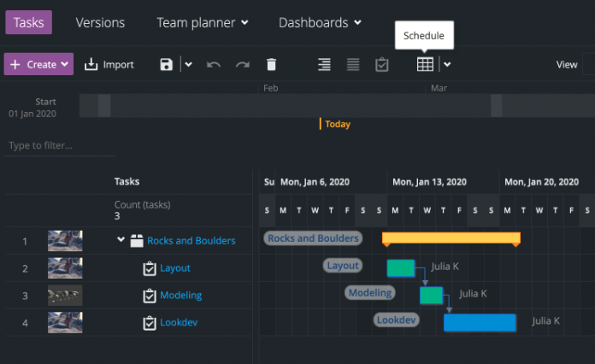
Task: Click the Create button
Action: (x=38, y=65)
